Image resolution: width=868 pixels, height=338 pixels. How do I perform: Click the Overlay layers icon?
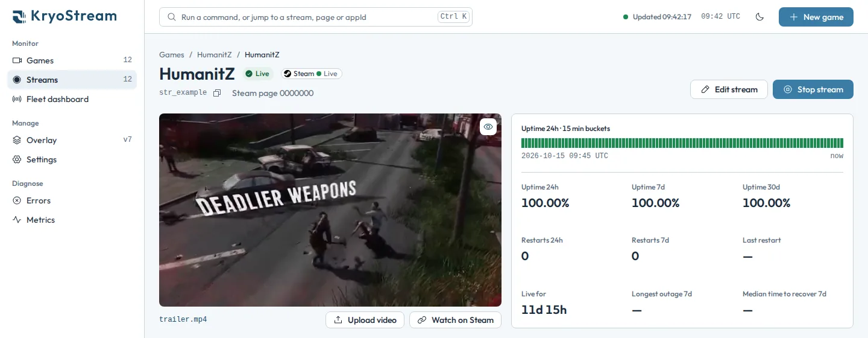pos(17,140)
